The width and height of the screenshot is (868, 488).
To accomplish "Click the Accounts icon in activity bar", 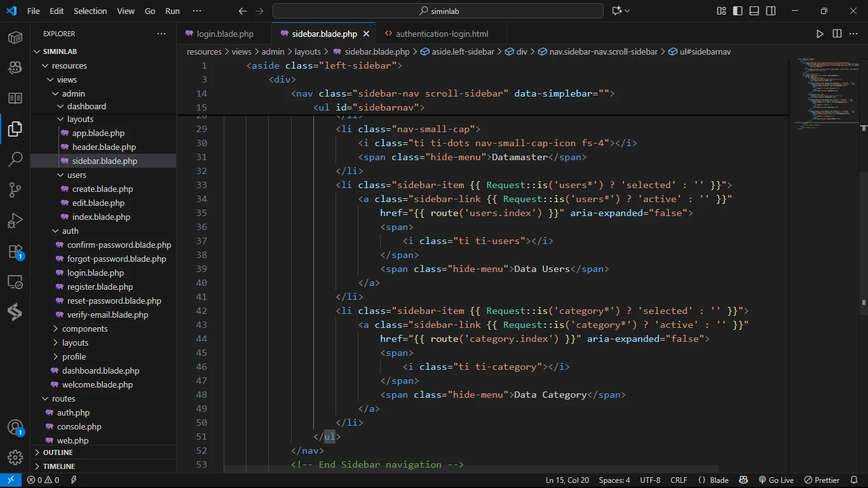I will (x=15, y=428).
